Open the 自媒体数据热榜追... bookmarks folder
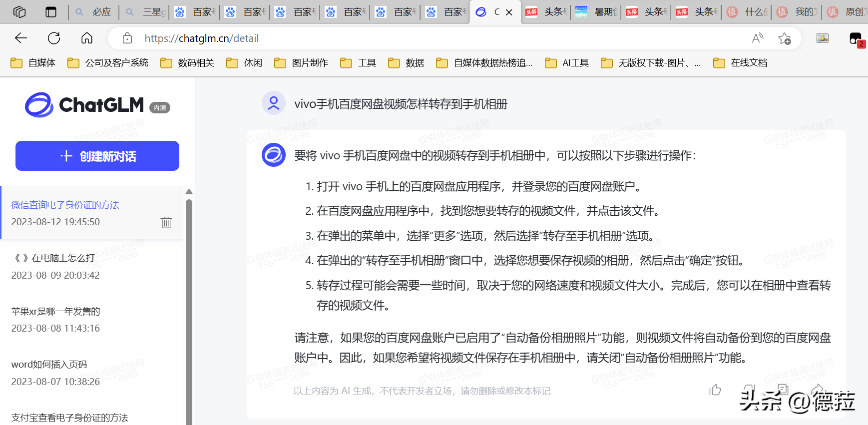The height and width of the screenshot is (425, 868). click(x=484, y=63)
